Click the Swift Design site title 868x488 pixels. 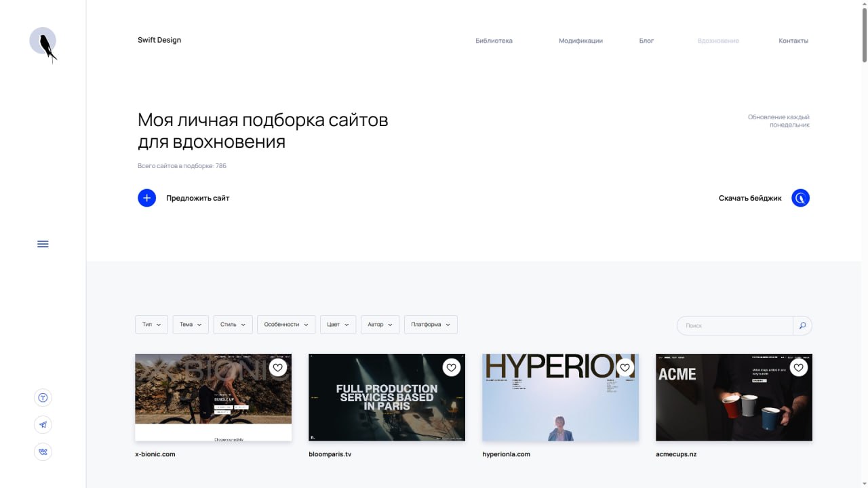coord(159,40)
